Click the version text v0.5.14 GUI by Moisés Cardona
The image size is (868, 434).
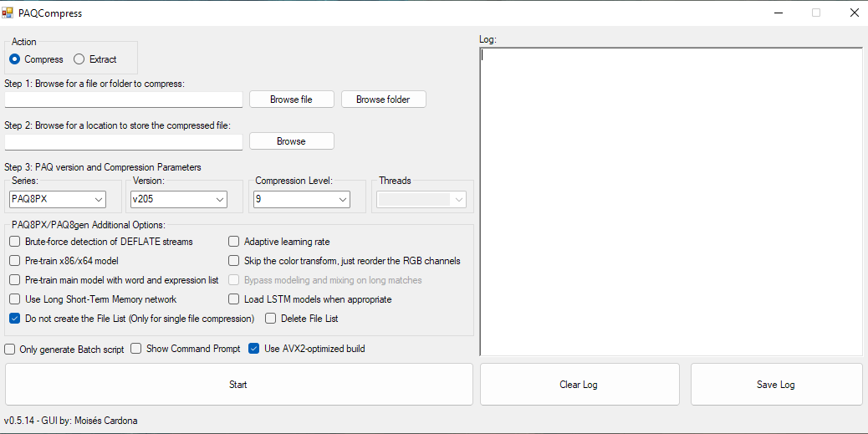point(71,421)
